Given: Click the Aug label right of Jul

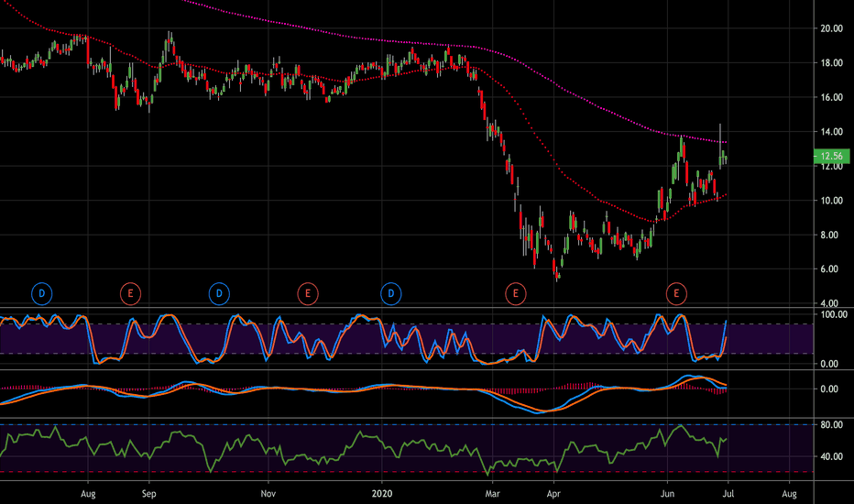Looking at the screenshot, I should (789, 494).
